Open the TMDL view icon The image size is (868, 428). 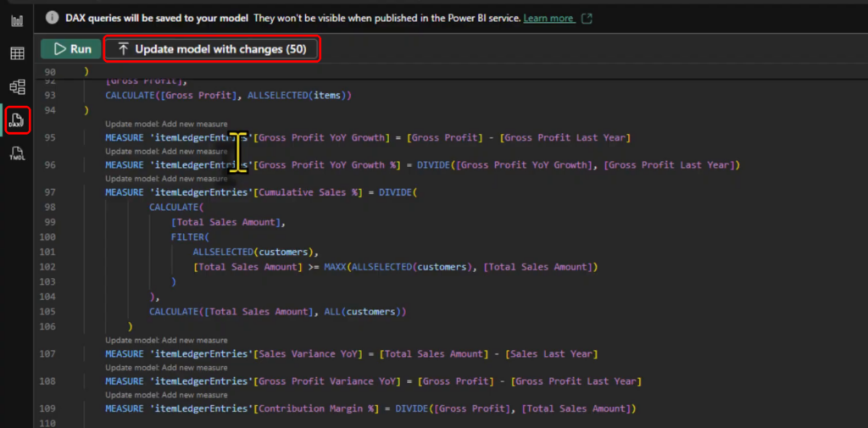[x=17, y=153]
